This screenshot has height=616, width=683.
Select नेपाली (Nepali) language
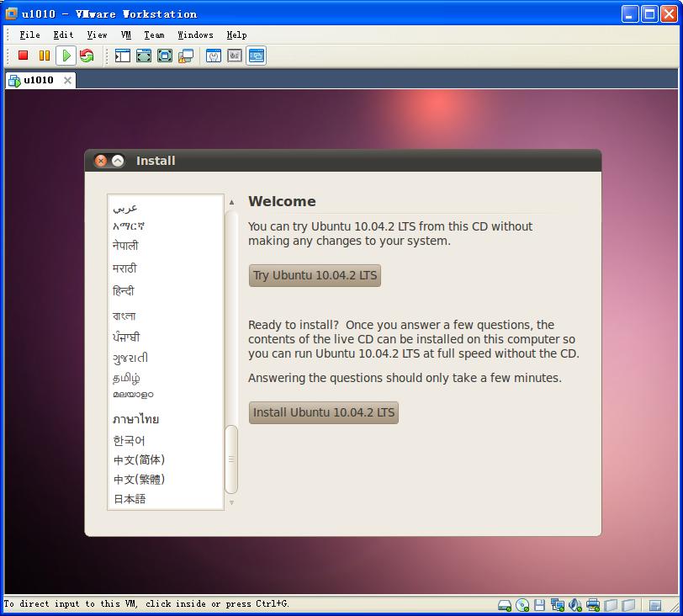pyautogui.click(x=166, y=246)
